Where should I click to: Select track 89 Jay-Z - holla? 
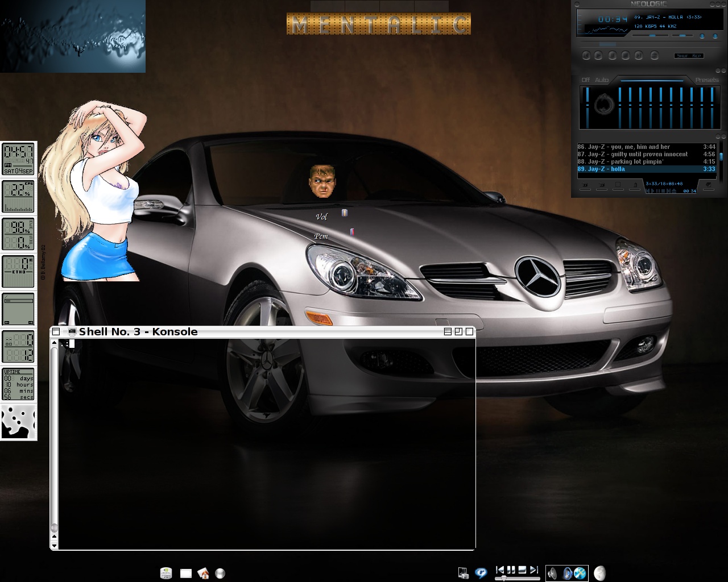647,169
